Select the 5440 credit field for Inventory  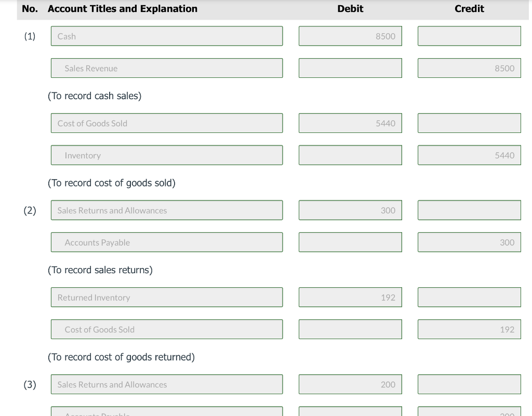pos(469,155)
